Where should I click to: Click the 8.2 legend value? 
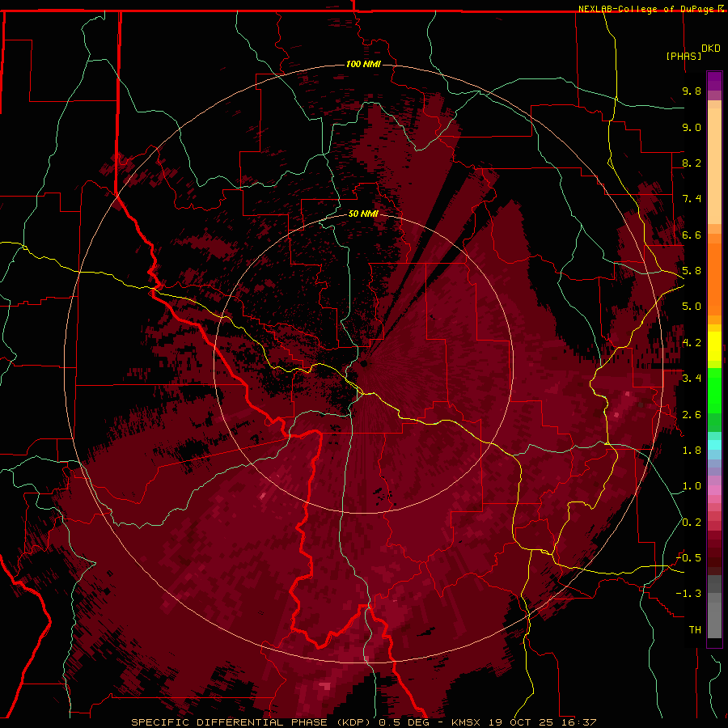(x=692, y=163)
